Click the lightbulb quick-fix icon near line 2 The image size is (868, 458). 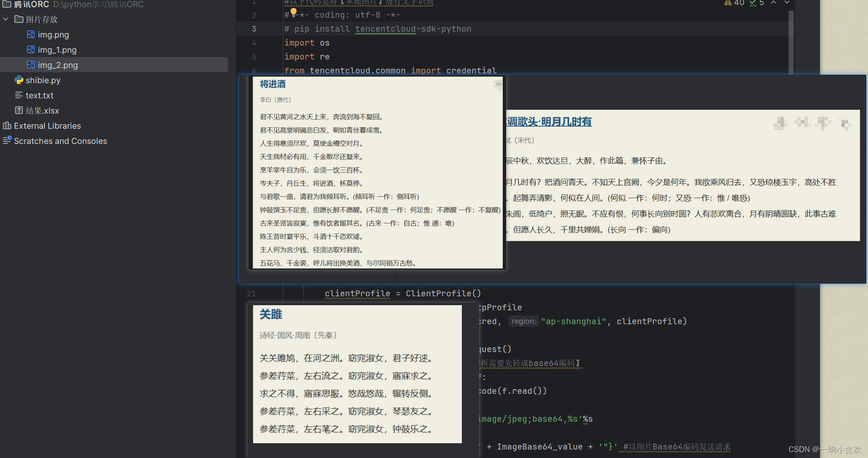coord(293,12)
